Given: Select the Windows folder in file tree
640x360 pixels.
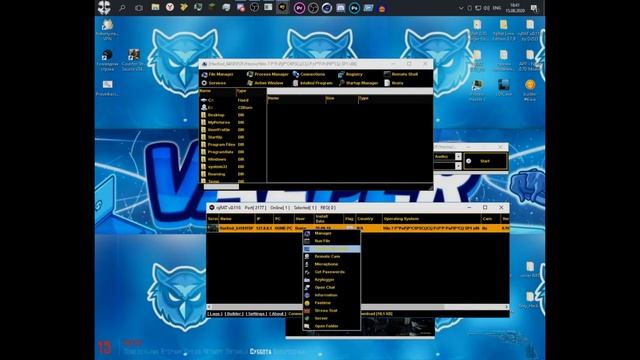Looking at the screenshot, I should (222, 159).
